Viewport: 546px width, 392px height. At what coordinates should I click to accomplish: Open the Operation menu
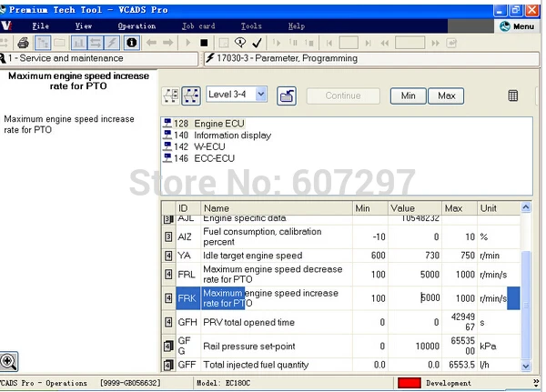(x=136, y=26)
